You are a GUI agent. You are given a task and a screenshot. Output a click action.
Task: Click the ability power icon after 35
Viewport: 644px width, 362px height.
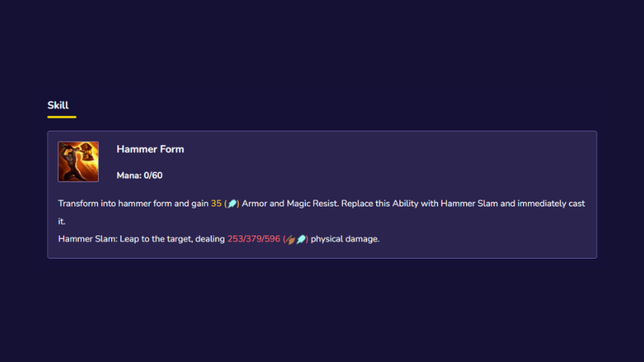click(232, 204)
